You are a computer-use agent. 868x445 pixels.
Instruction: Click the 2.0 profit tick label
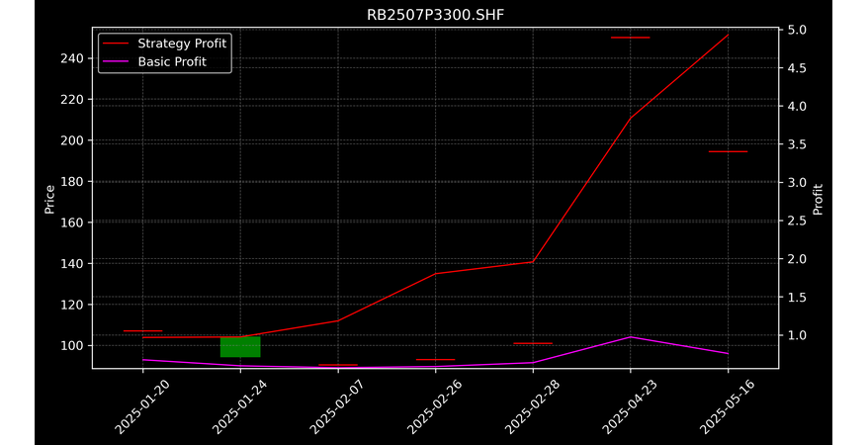797,259
